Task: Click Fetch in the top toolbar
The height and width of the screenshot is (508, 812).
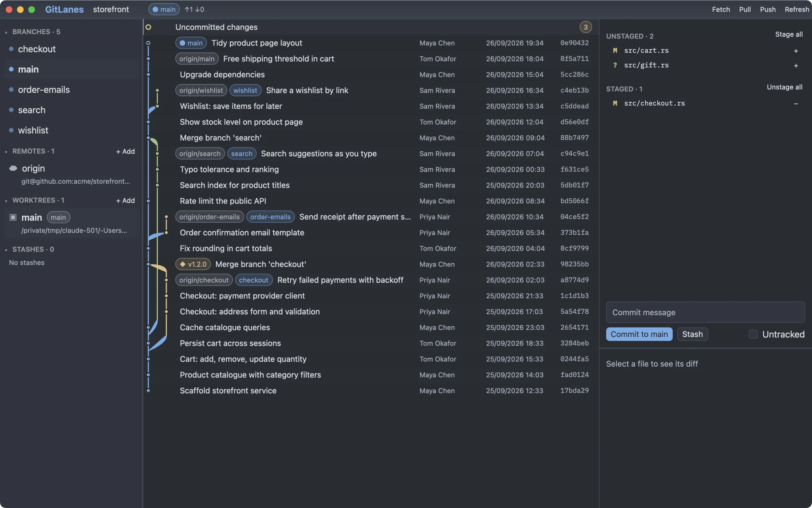Action: 721,9
